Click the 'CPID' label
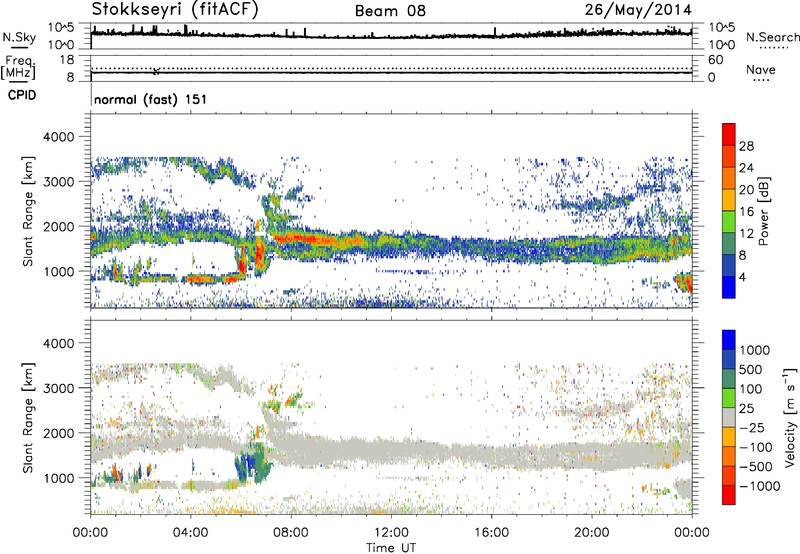800x554 pixels. tap(22, 95)
